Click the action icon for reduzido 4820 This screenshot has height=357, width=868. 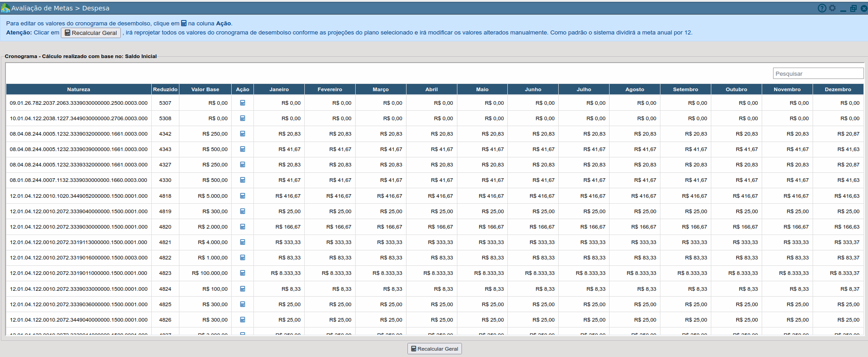coord(243,227)
